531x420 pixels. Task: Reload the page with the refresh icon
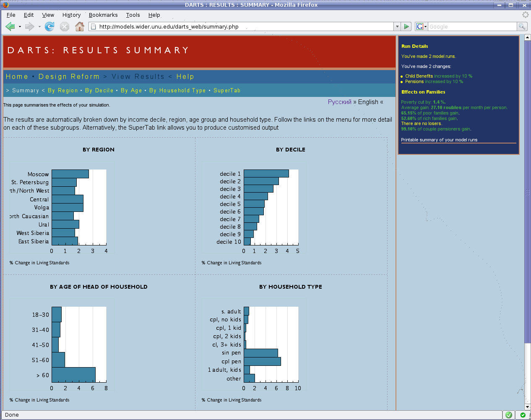tap(49, 27)
